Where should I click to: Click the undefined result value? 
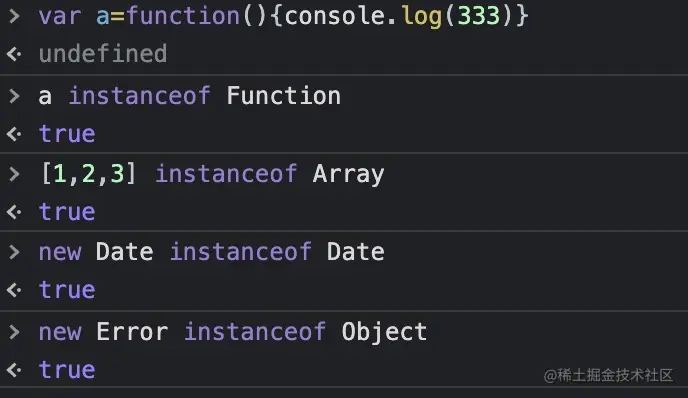point(103,54)
